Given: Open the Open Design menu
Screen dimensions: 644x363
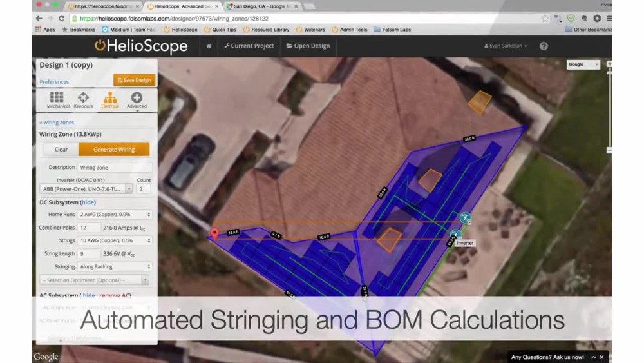Looking at the screenshot, I should 308,46.
